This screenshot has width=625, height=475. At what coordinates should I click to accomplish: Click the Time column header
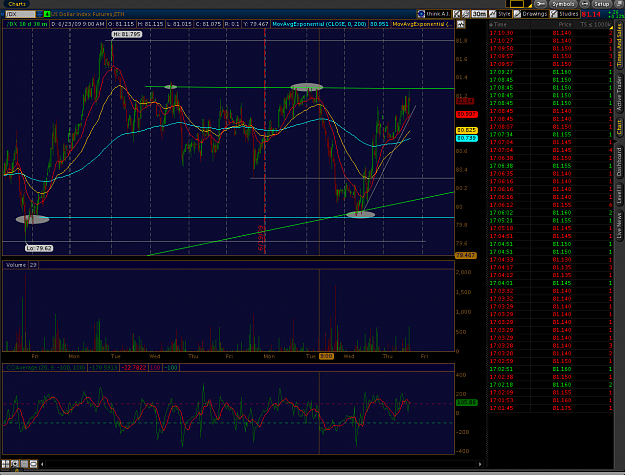tap(500, 24)
